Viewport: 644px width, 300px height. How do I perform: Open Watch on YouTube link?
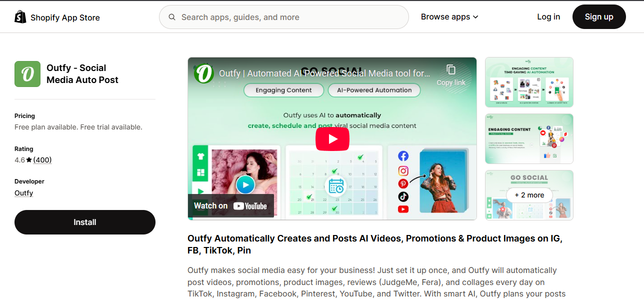231,206
